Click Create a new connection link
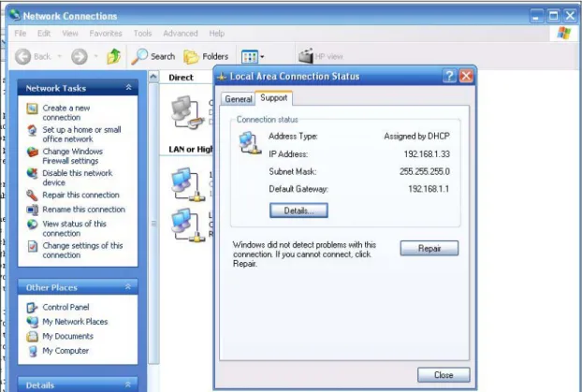This screenshot has height=392, width=582. 66,112
